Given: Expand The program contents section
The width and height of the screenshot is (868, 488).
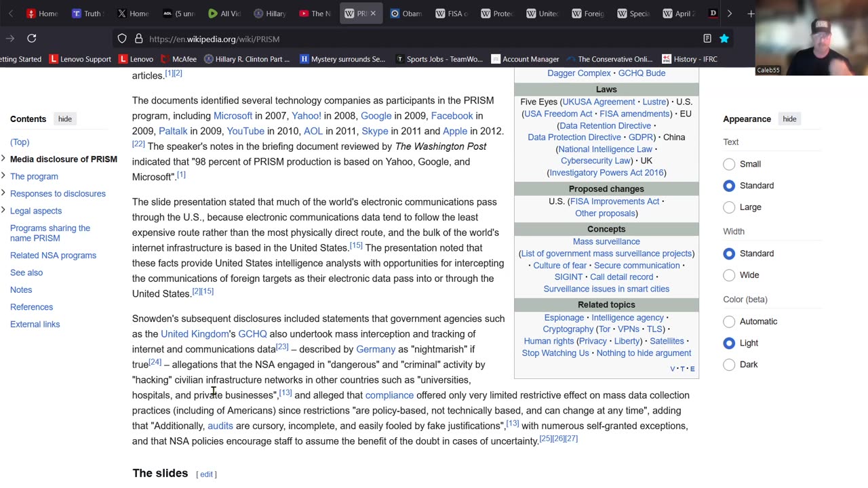Looking at the screenshot, I should (x=3, y=176).
